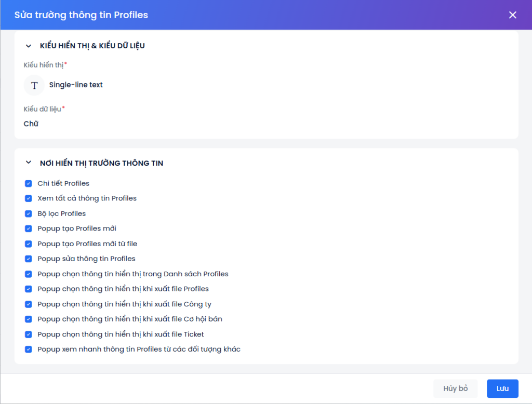Toggle Xem tất cả thông tin Profiles checkbox
Viewport: 532px width, 404px height.
pos(29,198)
